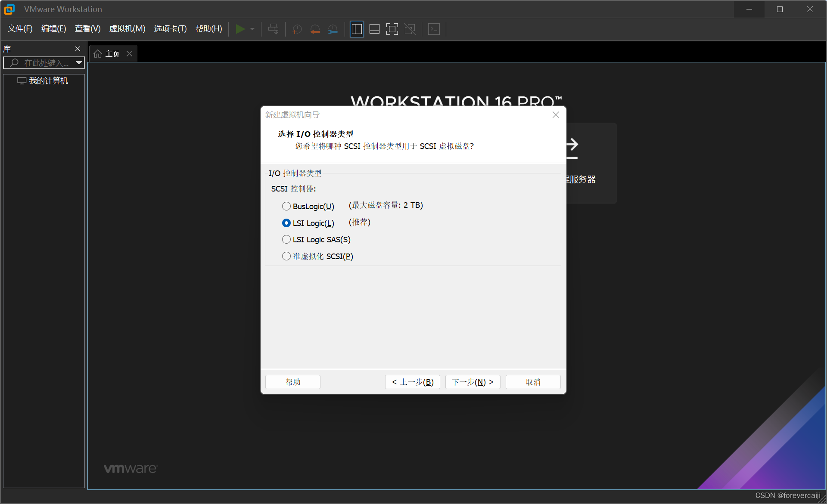
Task: Select 我的计算机 in the library tree
Action: click(x=48, y=81)
